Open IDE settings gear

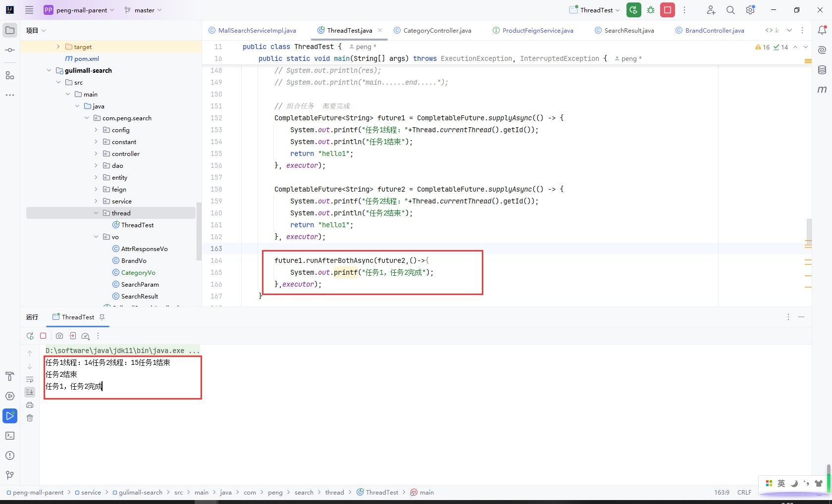coord(750,10)
